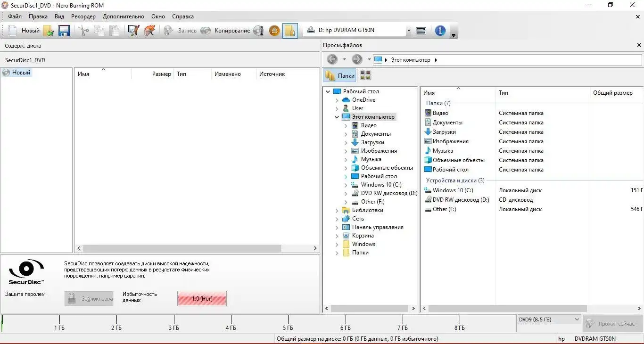Sort compilation list by Имя column
644x344 pixels.
[x=103, y=74]
